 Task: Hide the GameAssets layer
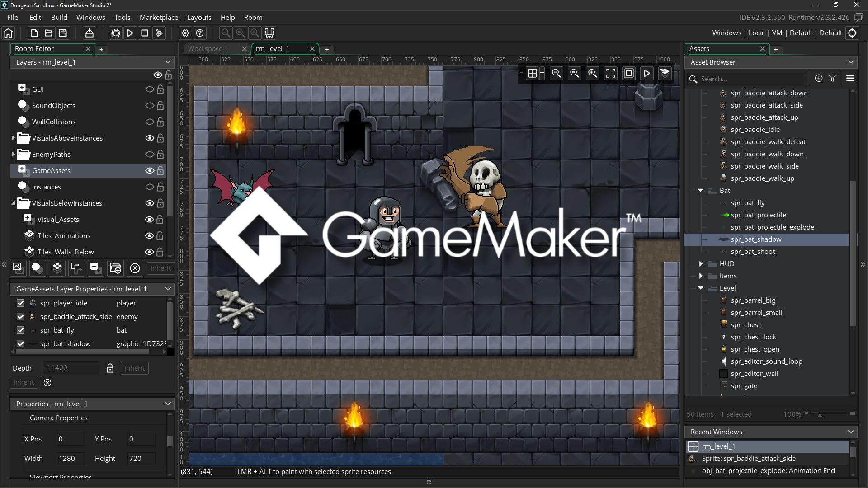tap(150, 171)
